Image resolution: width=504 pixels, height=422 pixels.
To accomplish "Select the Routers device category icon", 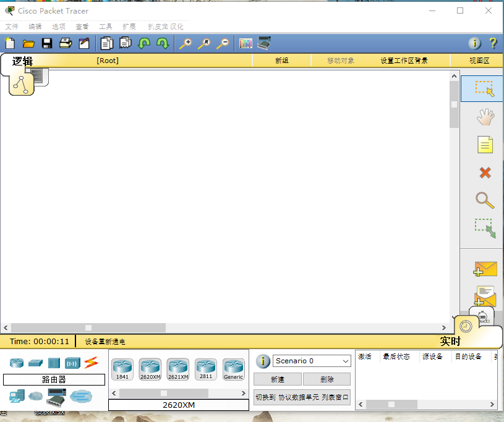I will click(17, 363).
